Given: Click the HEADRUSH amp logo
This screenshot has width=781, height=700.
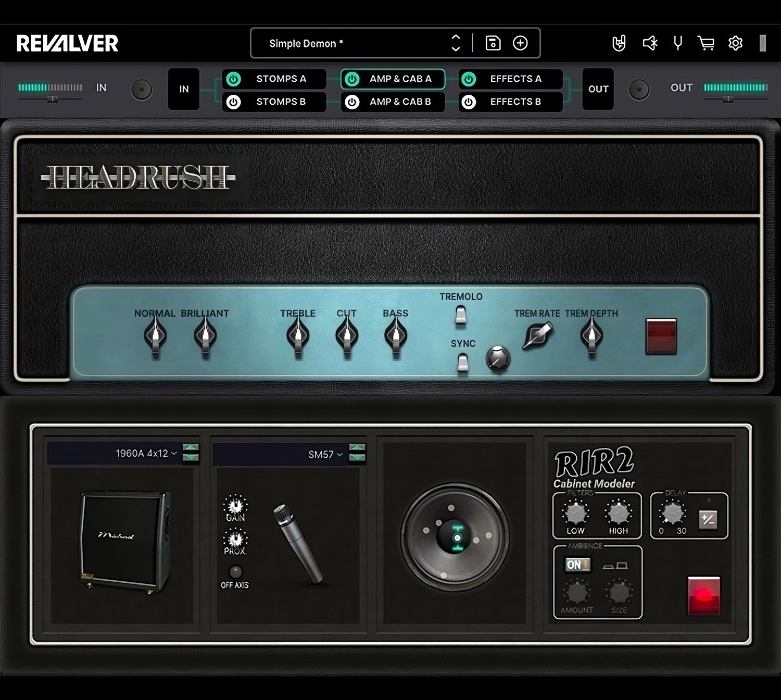Looking at the screenshot, I should 138,178.
